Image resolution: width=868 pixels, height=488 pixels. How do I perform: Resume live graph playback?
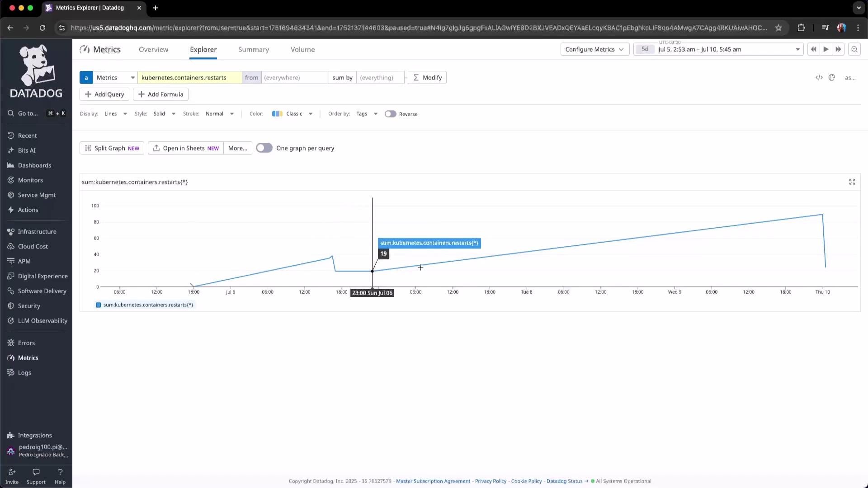(x=826, y=49)
